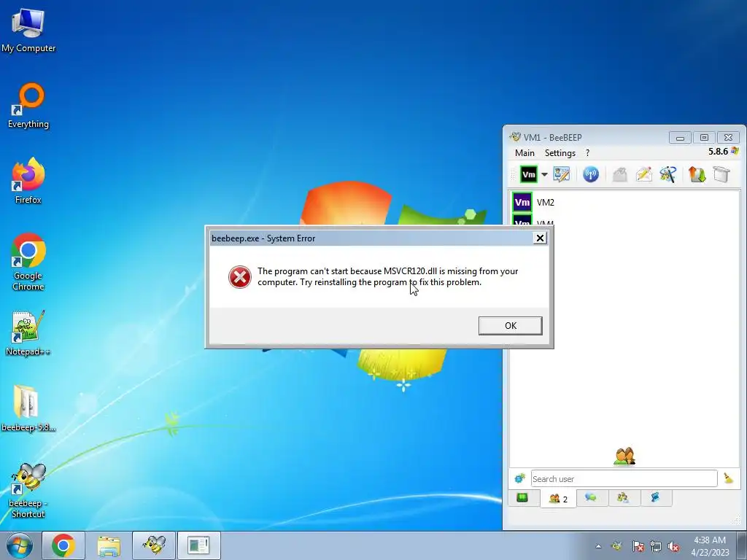747x560 pixels.
Task: Open the My Computer desktop icon
Action: (28, 30)
